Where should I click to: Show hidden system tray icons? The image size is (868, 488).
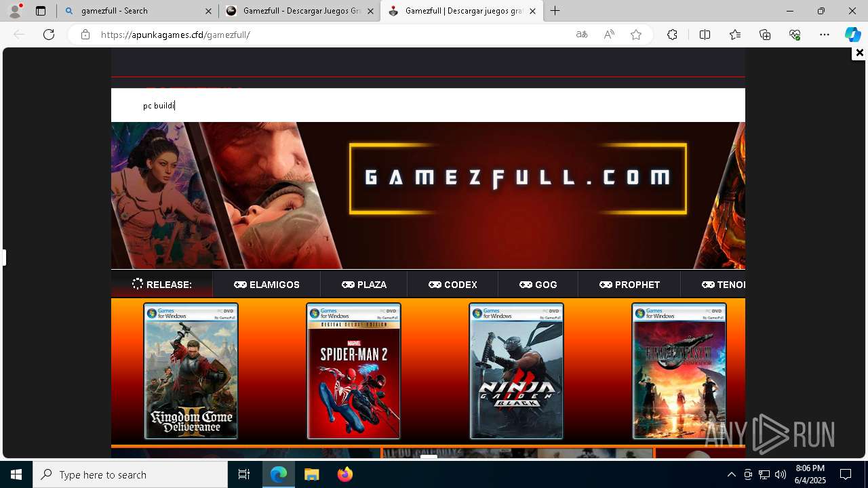pyautogui.click(x=731, y=474)
